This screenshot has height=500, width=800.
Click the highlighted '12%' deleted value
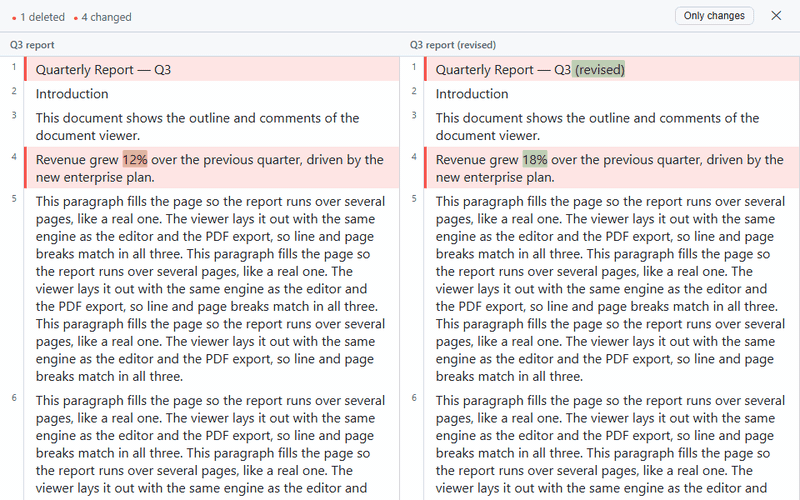(x=135, y=160)
